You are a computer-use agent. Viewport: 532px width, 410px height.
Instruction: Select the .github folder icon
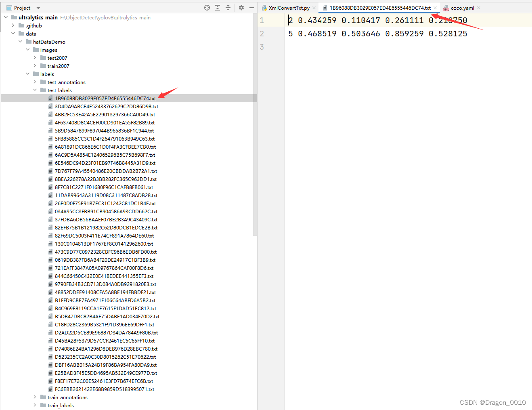(21, 25)
